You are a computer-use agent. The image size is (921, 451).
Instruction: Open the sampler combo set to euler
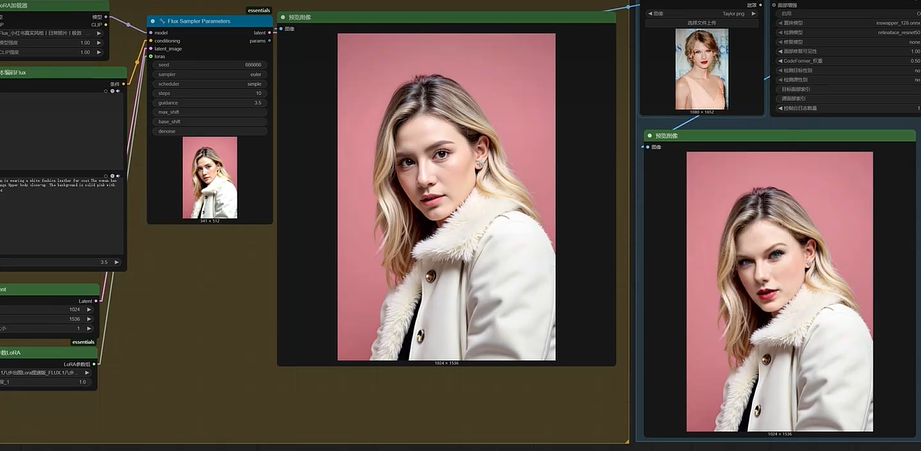[x=210, y=75]
